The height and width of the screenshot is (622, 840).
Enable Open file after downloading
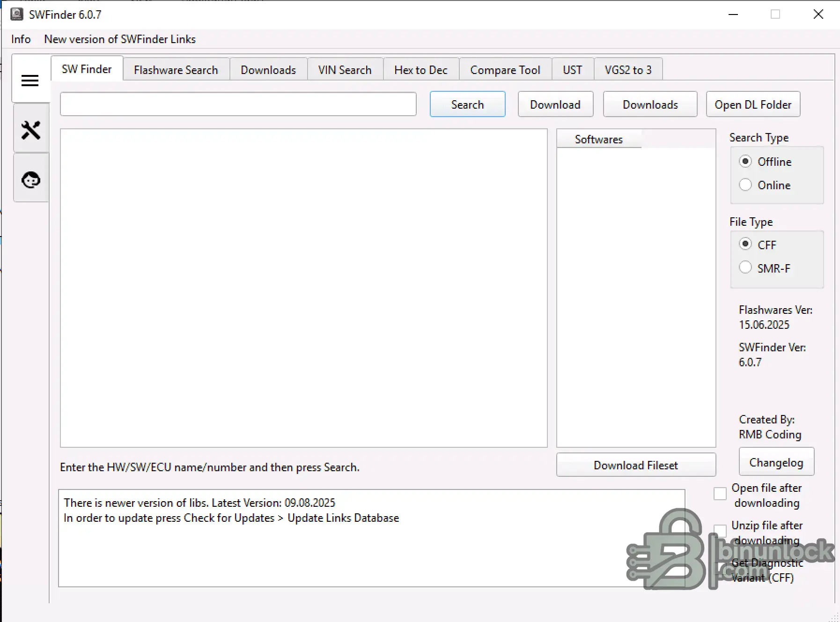click(x=720, y=494)
